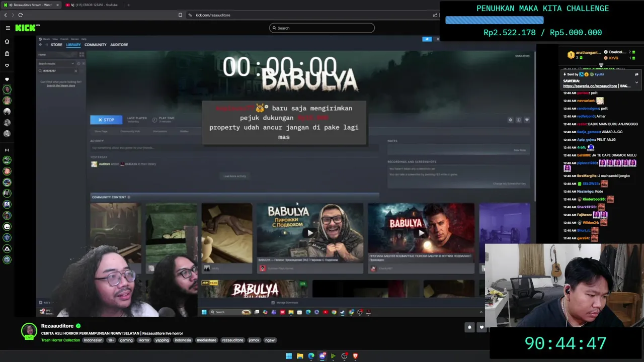
Task: Click the live broadcast icon in sidebar
Action: (7, 150)
